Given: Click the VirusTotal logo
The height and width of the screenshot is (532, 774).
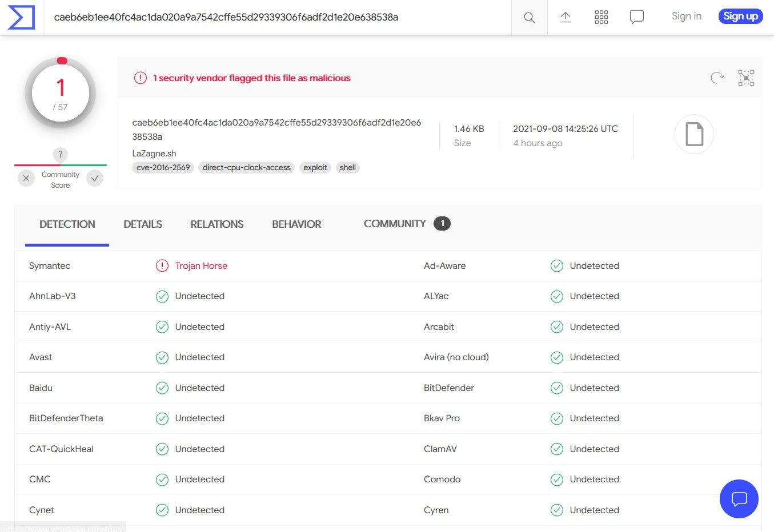Looking at the screenshot, I should point(21,17).
